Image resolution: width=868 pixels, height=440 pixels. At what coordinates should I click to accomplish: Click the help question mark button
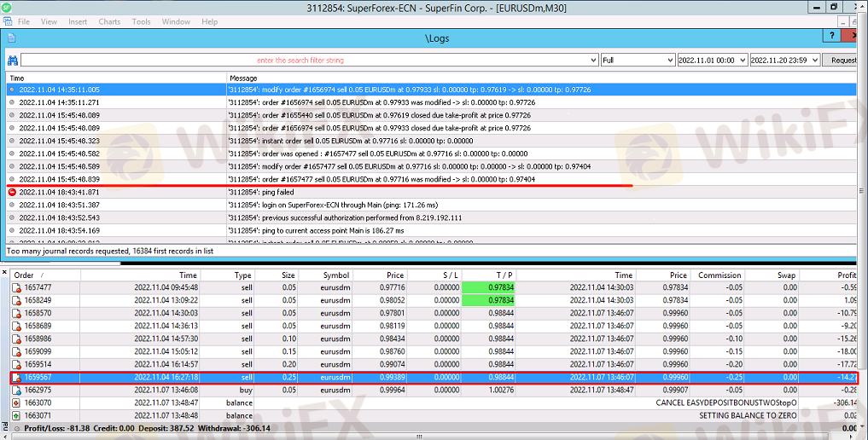tap(831, 35)
